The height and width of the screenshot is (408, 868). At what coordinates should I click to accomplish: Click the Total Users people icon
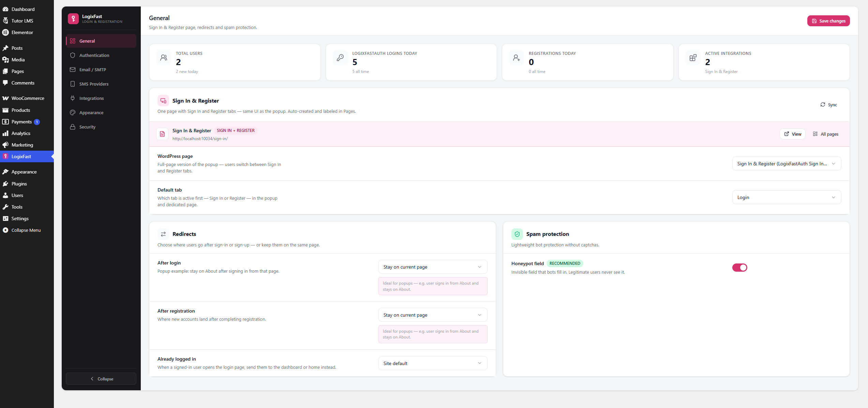pyautogui.click(x=164, y=58)
